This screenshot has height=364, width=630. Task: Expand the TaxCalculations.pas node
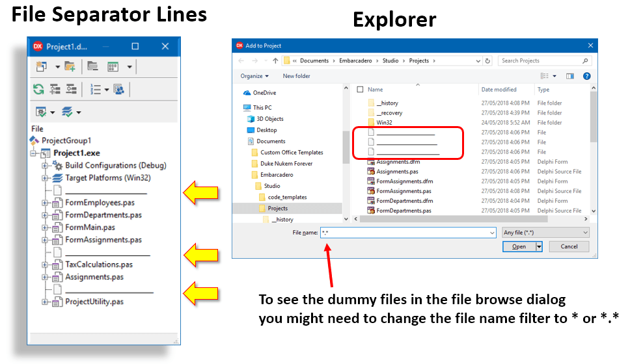pos(45,265)
